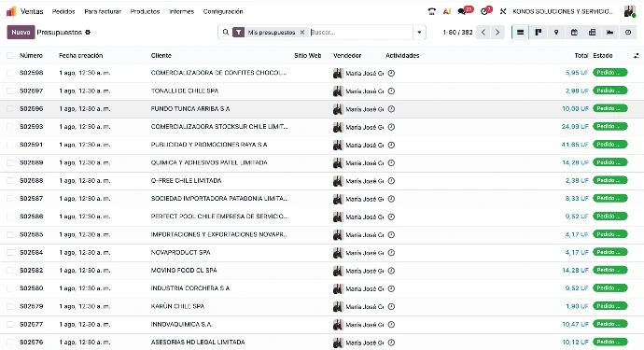Tick checkbox for order S02593
644x350 pixels.
click(x=10, y=127)
